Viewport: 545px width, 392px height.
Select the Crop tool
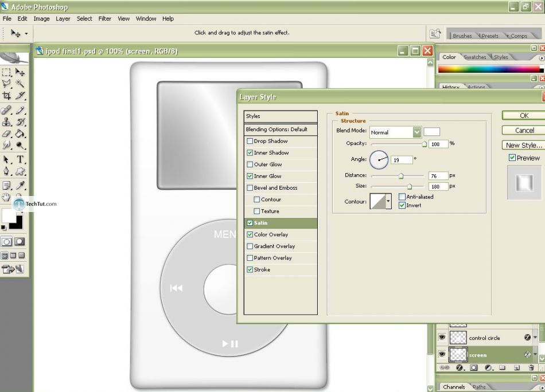pos(6,95)
